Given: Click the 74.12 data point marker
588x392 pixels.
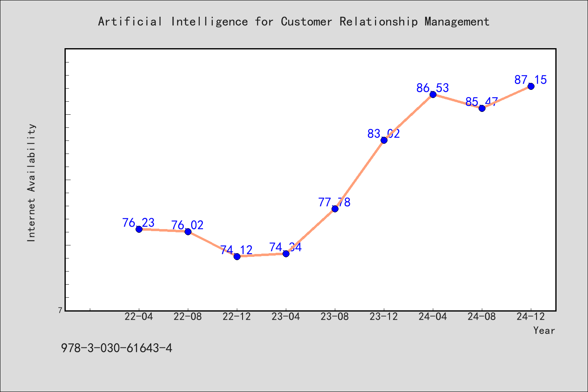Looking at the screenshot, I should [237, 256].
